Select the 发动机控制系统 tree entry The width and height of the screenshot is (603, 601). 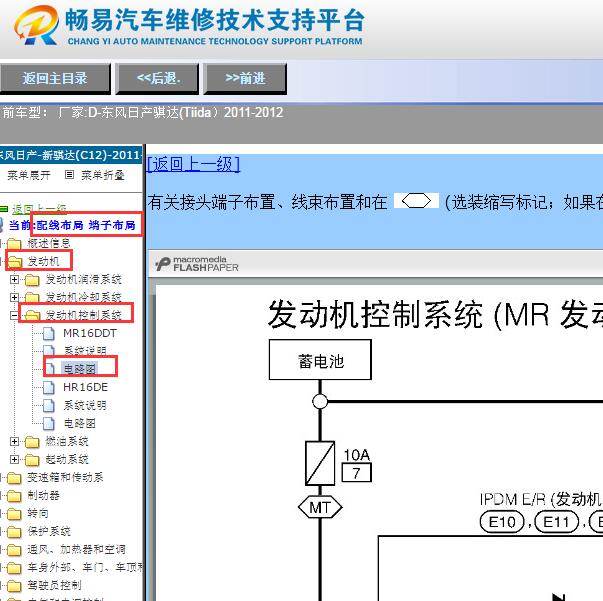83,315
